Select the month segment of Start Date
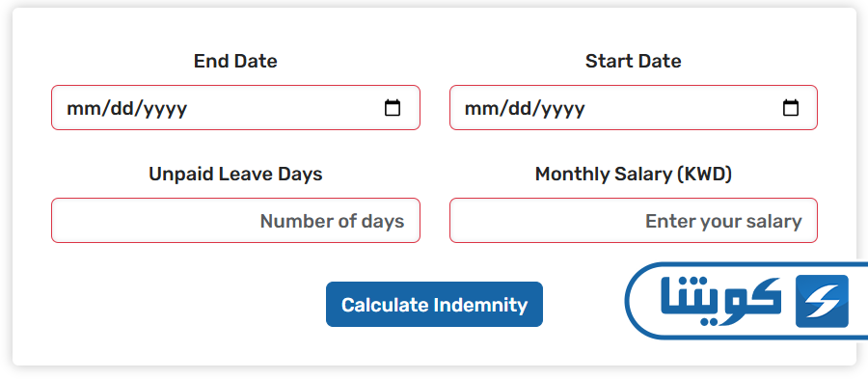 coord(477,108)
